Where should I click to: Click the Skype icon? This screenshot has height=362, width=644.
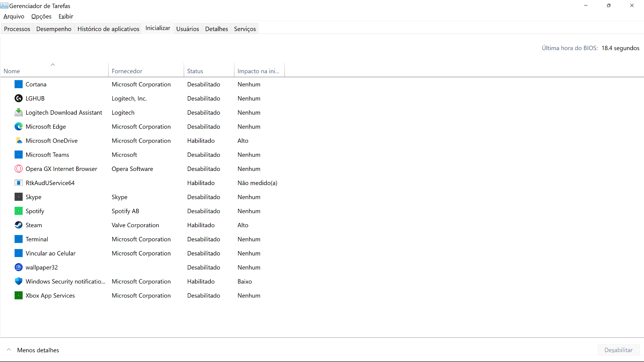pyautogui.click(x=19, y=197)
